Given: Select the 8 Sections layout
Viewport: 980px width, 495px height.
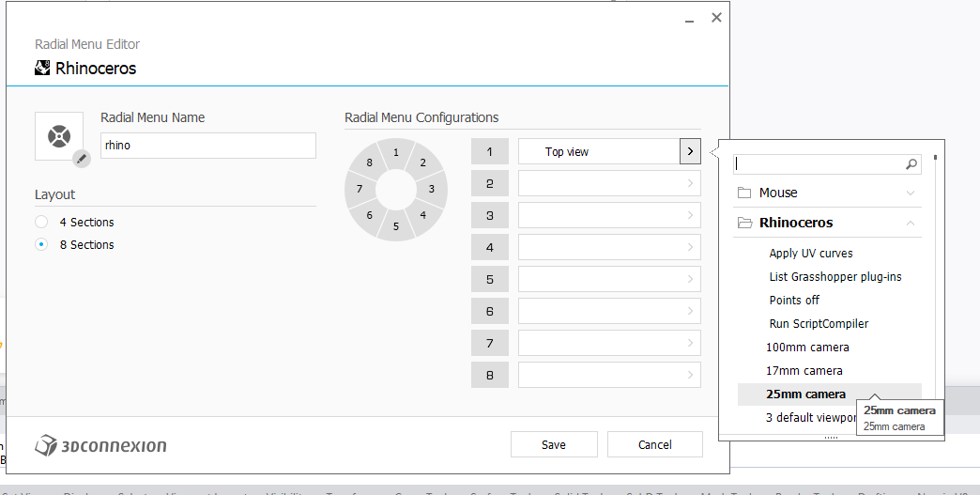Looking at the screenshot, I should [41, 244].
